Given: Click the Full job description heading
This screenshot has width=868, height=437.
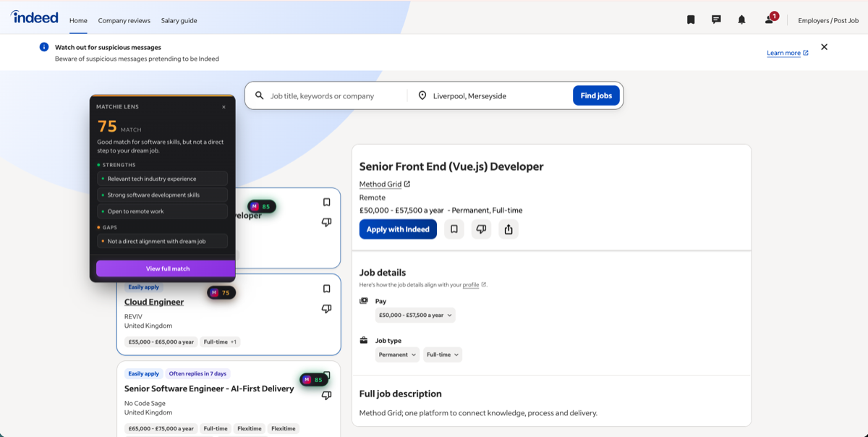Looking at the screenshot, I should pos(400,394).
